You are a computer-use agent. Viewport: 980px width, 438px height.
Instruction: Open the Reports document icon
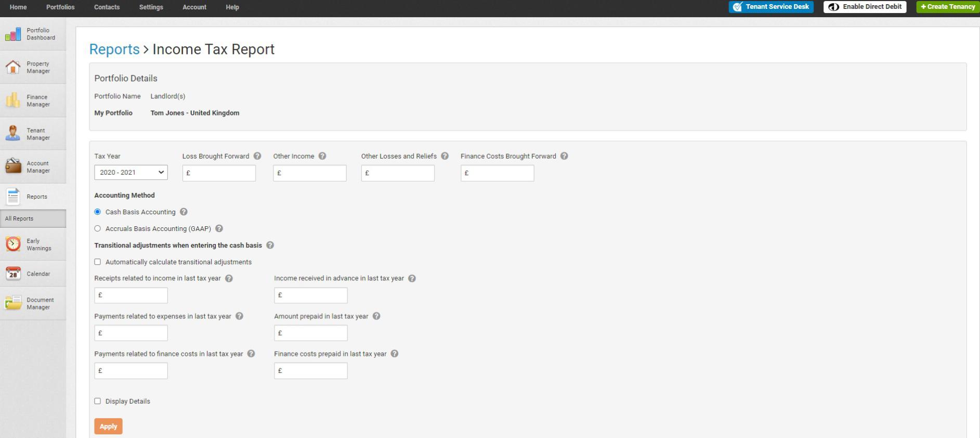tap(13, 197)
